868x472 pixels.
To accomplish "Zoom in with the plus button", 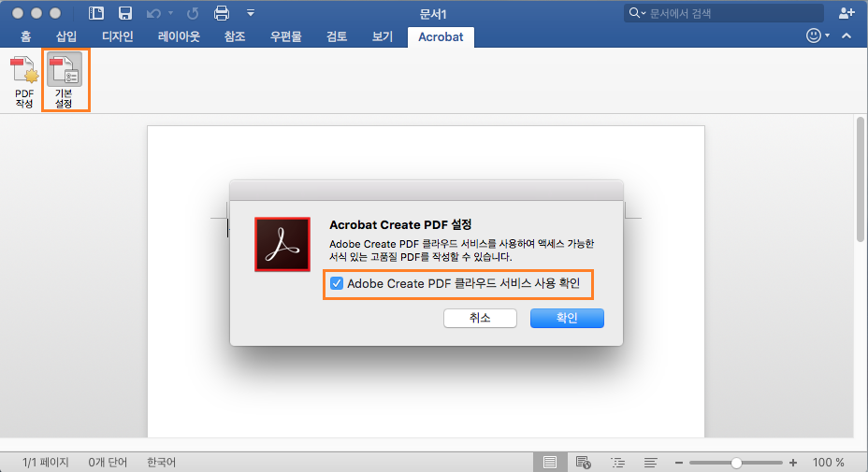I will pyautogui.click(x=793, y=463).
